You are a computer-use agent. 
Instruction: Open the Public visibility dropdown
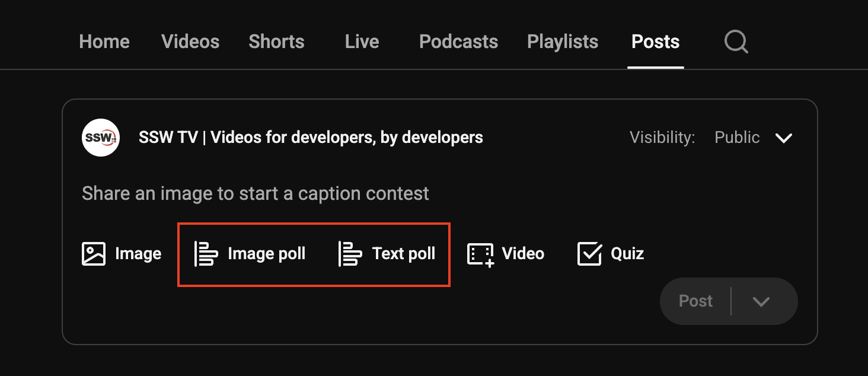click(x=737, y=138)
